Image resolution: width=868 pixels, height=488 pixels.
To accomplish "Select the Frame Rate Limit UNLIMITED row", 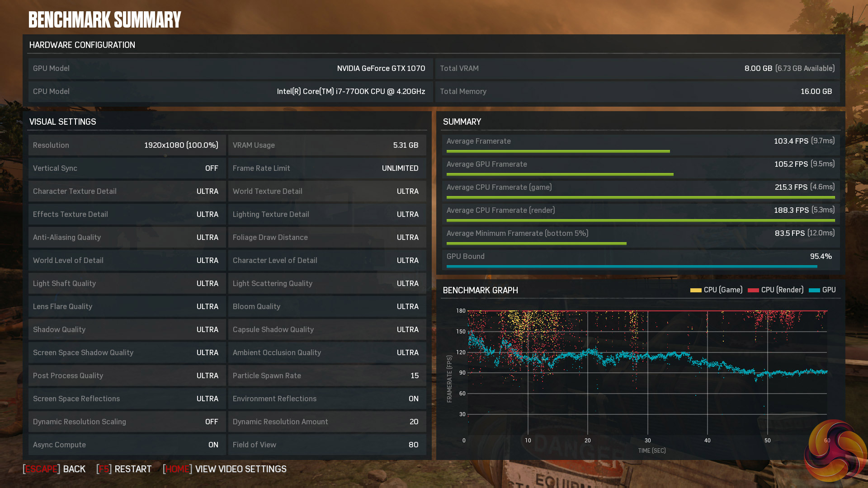I will point(327,168).
